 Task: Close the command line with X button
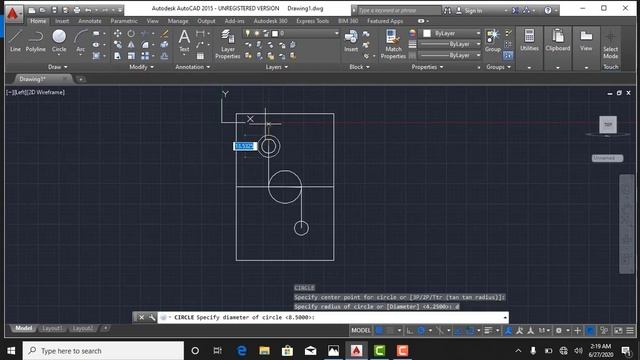click(x=141, y=317)
